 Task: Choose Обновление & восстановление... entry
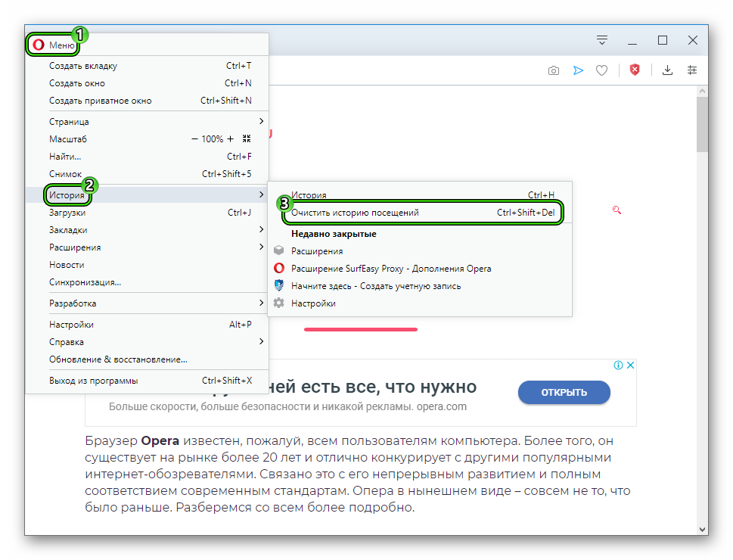pos(148,359)
